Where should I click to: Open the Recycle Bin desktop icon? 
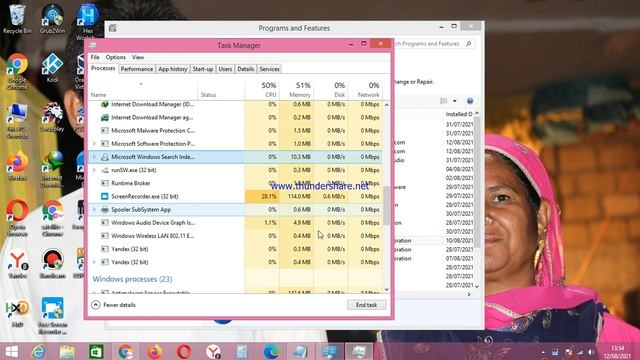(x=17, y=19)
